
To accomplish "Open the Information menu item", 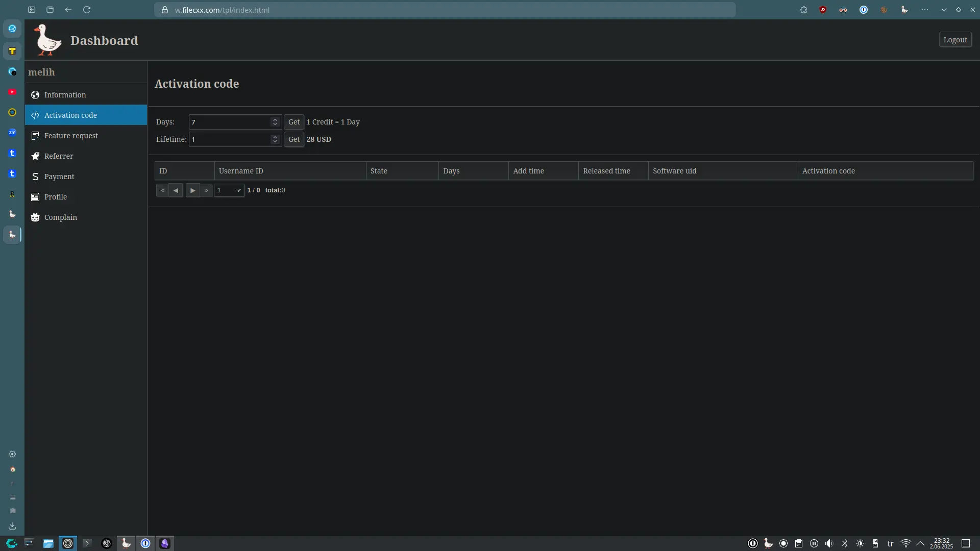I will click(86, 95).
